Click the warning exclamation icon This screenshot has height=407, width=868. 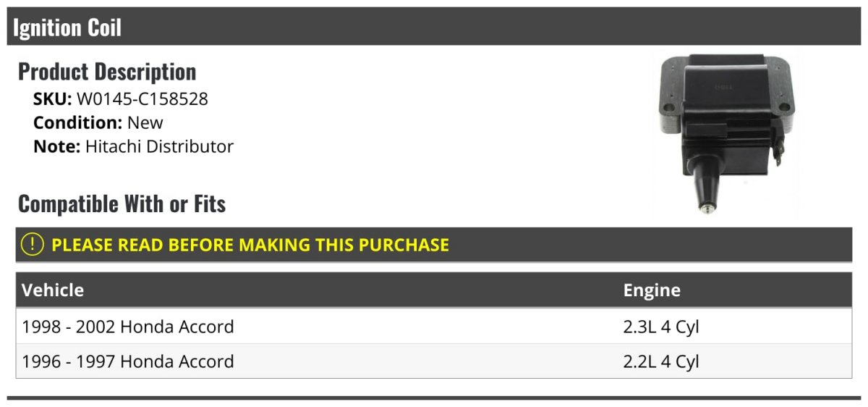point(33,245)
